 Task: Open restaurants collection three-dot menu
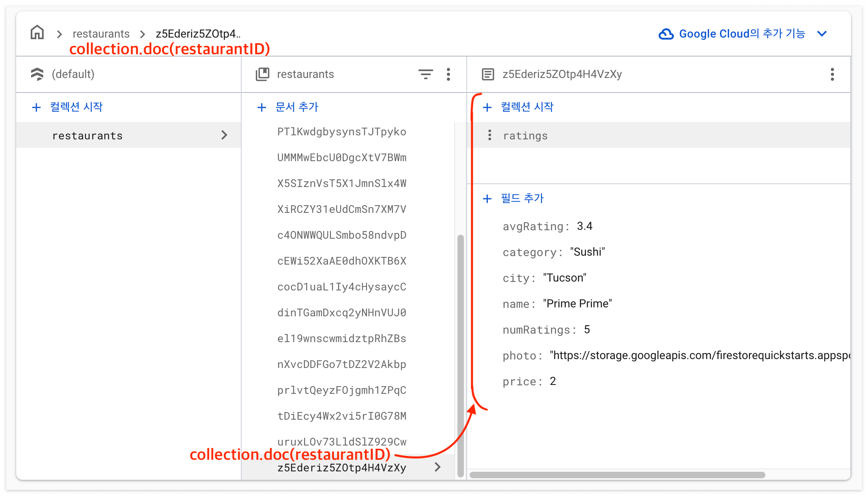(x=448, y=74)
